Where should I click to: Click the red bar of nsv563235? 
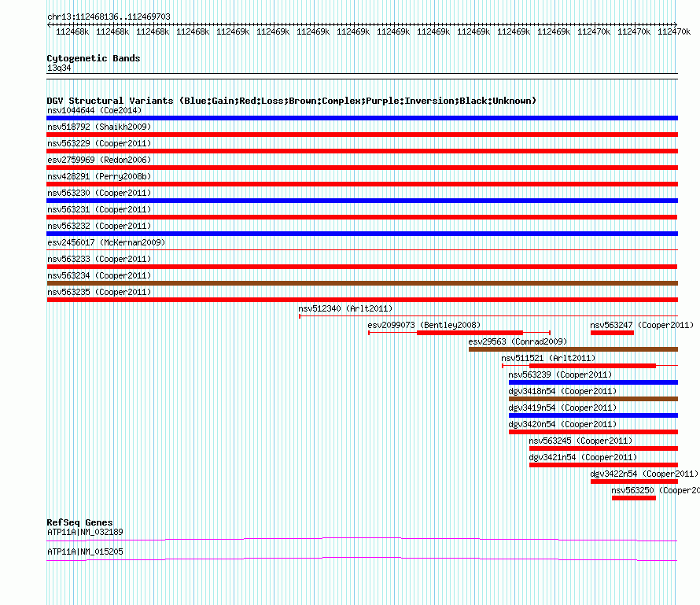(362, 300)
